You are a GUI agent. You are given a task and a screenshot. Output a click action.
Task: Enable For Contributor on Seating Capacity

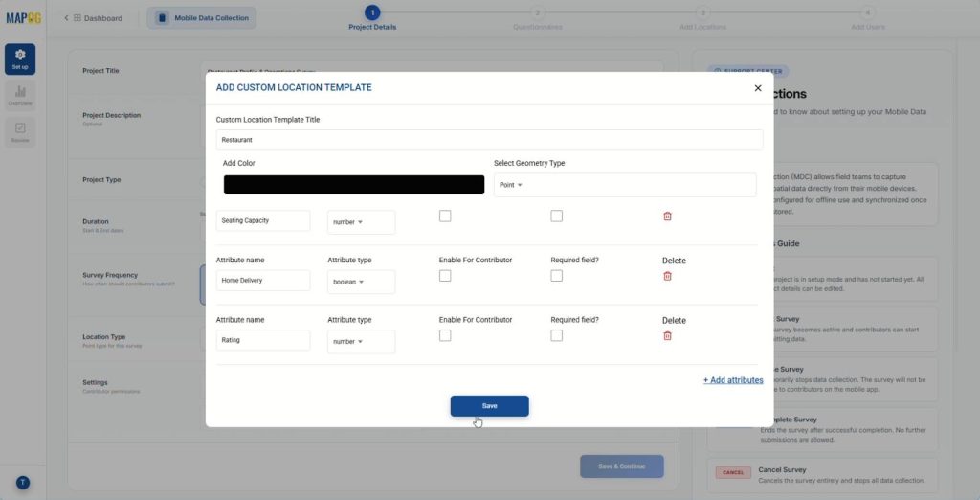pyautogui.click(x=445, y=216)
